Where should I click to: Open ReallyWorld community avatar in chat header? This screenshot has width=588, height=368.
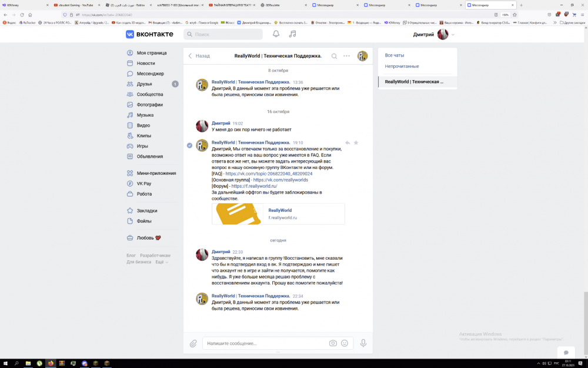[x=362, y=56]
